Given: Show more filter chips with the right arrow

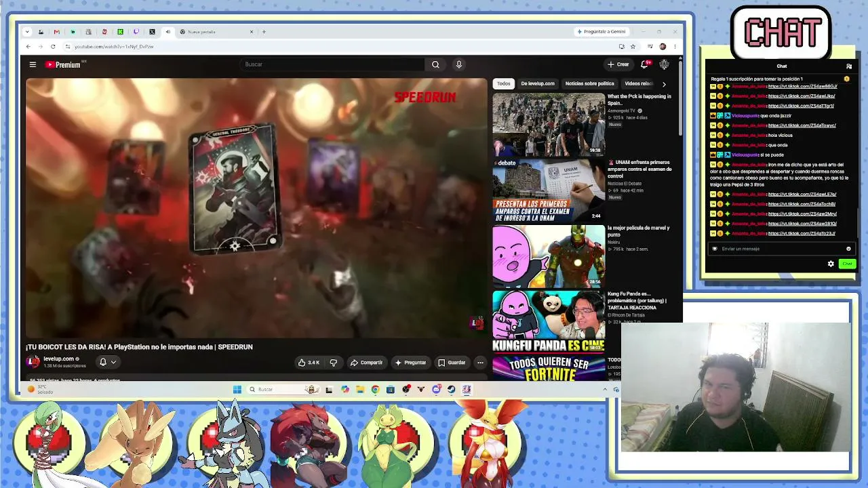Looking at the screenshot, I should coord(664,84).
